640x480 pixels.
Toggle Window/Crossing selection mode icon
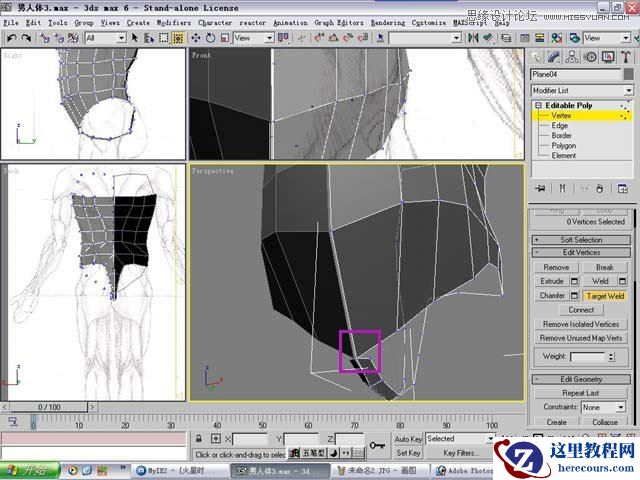tap(178, 38)
